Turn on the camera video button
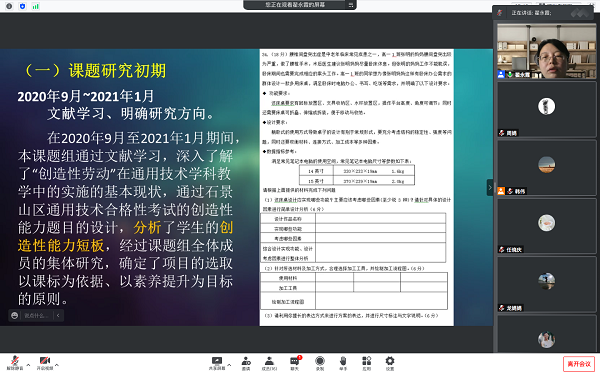This screenshot has width=600, height=375. [x=45, y=363]
